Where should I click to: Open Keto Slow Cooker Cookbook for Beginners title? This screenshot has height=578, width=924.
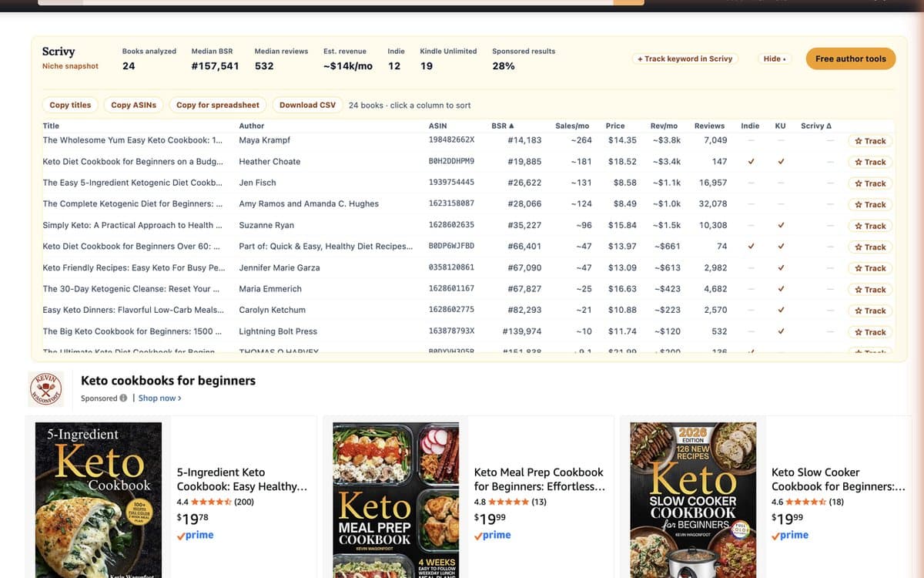tap(838, 479)
